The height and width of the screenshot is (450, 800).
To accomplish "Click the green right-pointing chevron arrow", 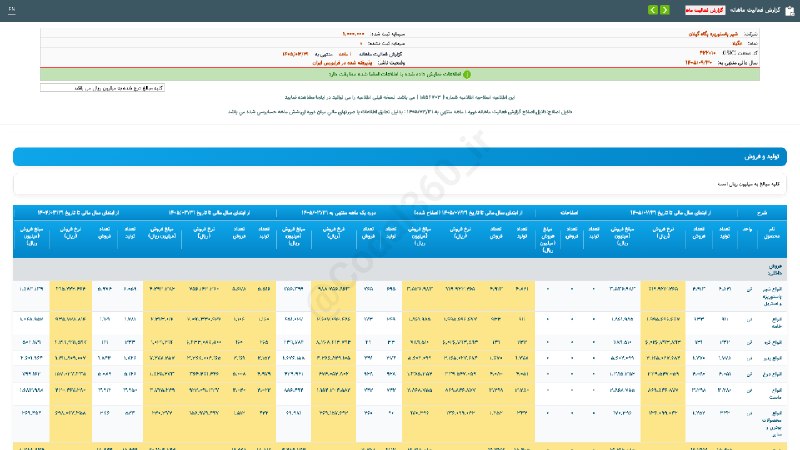I will (664, 10).
